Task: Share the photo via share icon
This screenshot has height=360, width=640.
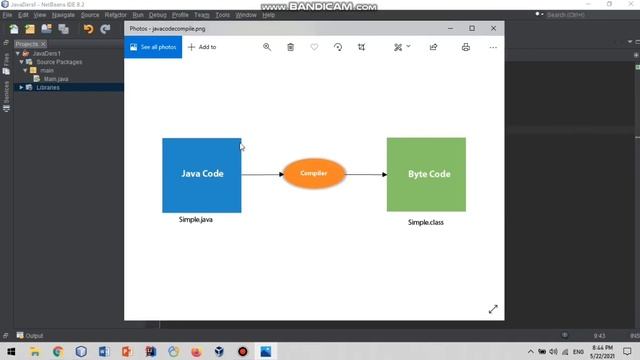Action: (433, 47)
